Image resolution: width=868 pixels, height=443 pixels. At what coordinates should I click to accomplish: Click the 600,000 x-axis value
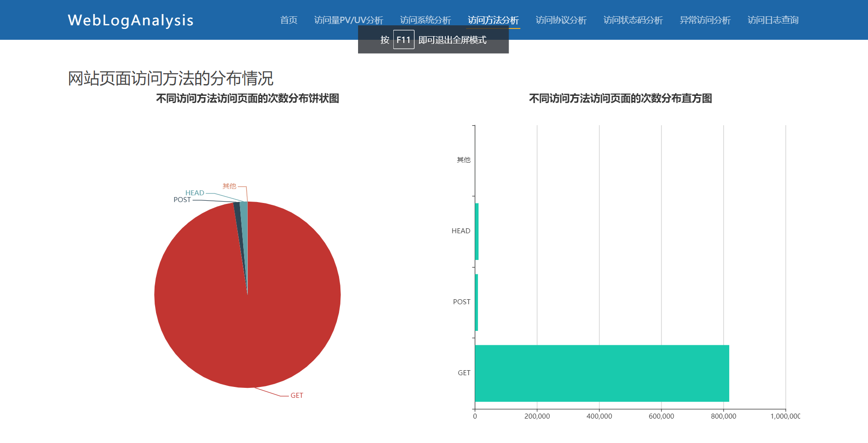[x=661, y=416]
